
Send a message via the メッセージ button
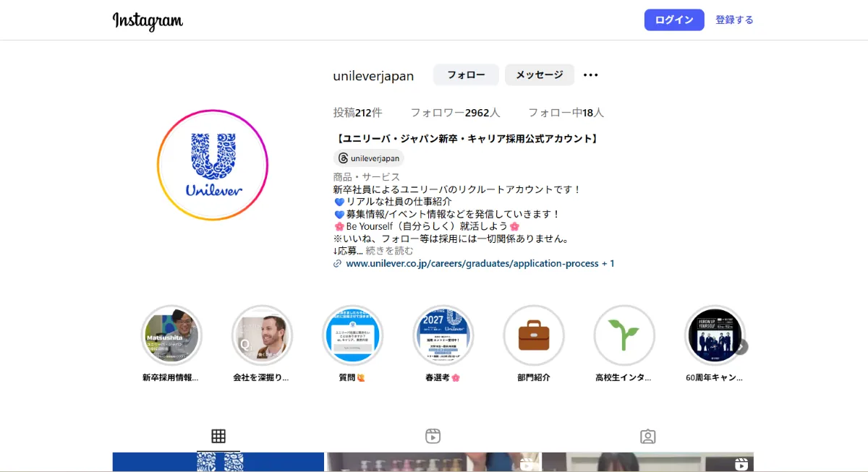point(540,75)
